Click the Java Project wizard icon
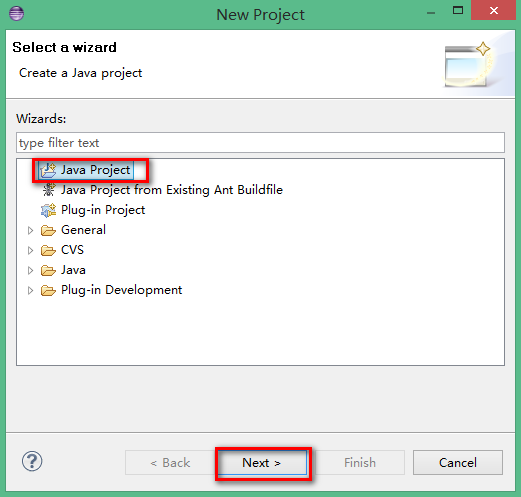This screenshot has width=521, height=497. coord(48,170)
